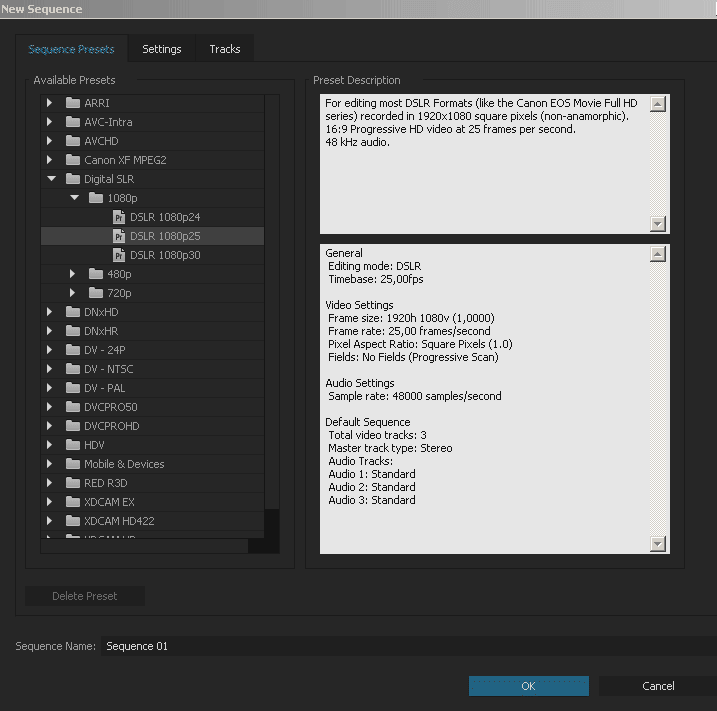Expand the DVCPROHD folder arrow

coord(49,426)
